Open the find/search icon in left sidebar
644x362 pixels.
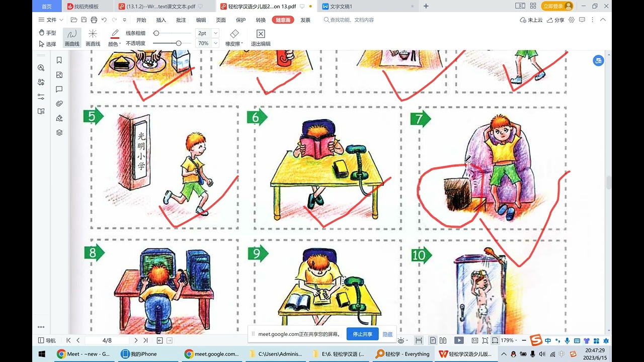pyautogui.click(x=41, y=68)
